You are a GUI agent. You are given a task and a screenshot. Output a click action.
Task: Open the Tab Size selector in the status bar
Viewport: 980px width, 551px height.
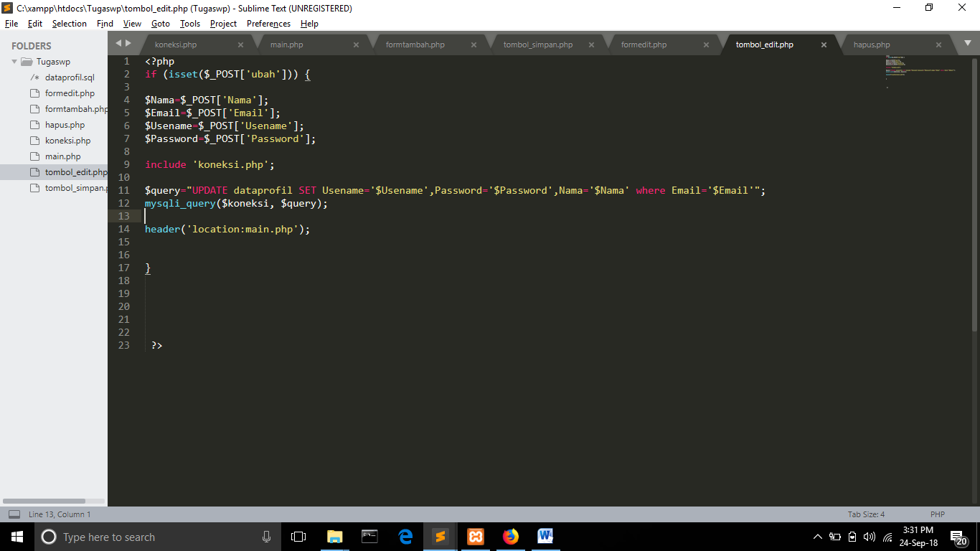[866, 514]
